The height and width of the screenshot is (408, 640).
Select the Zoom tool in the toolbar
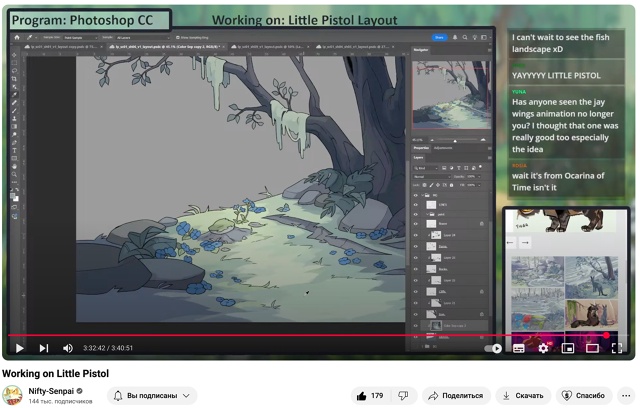(15, 174)
